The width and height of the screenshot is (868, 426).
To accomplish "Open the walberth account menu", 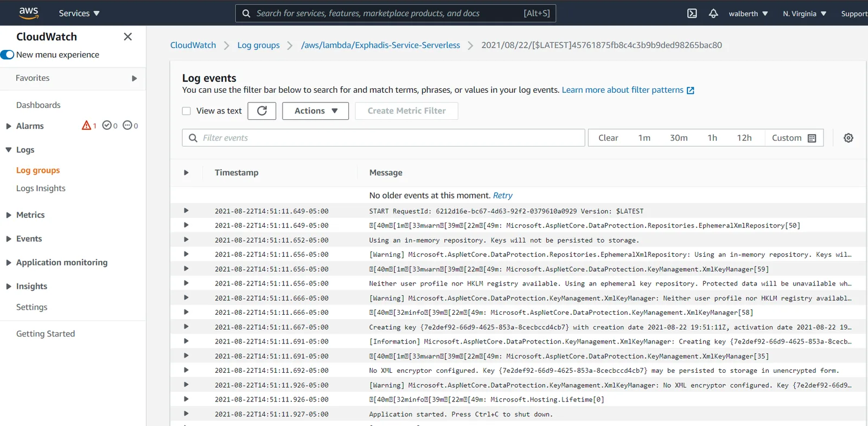I will [x=748, y=14].
